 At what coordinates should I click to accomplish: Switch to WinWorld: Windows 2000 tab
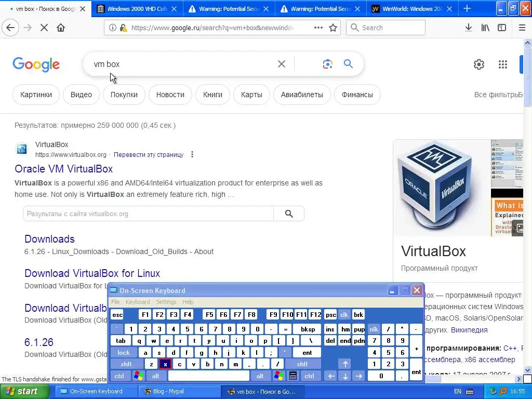(412, 9)
